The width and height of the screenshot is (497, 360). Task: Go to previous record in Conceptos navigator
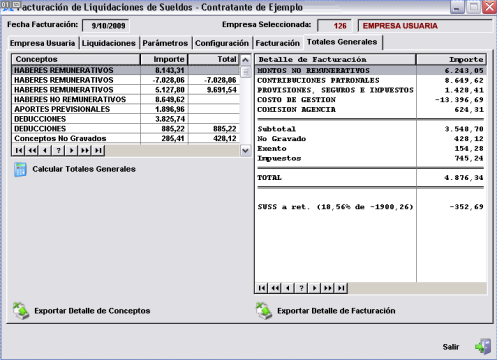(x=45, y=150)
